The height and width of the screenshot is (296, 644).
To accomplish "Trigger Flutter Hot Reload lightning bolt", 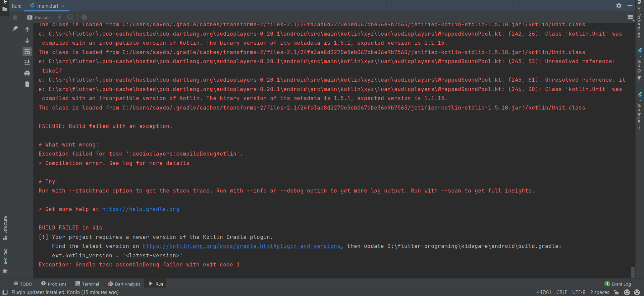I will tap(60, 17).
